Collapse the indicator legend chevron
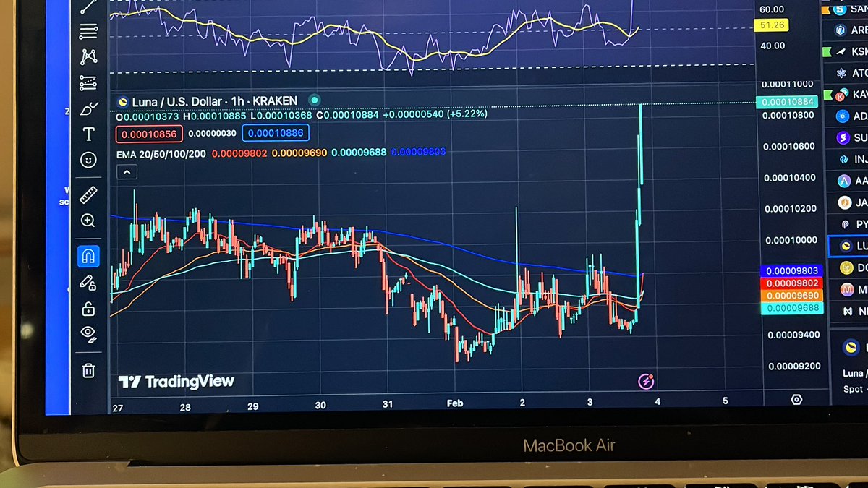The image size is (868, 488). pyautogui.click(x=126, y=172)
